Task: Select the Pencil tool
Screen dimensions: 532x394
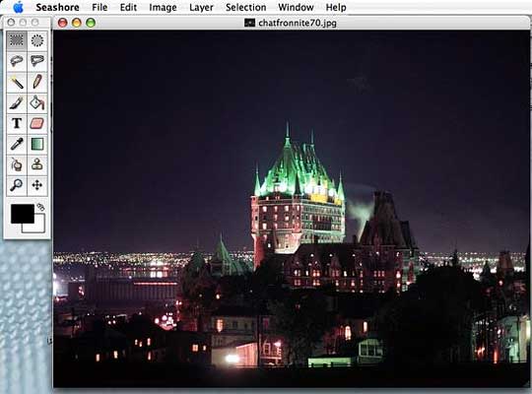Action: pyautogui.click(x=37, y=82)
